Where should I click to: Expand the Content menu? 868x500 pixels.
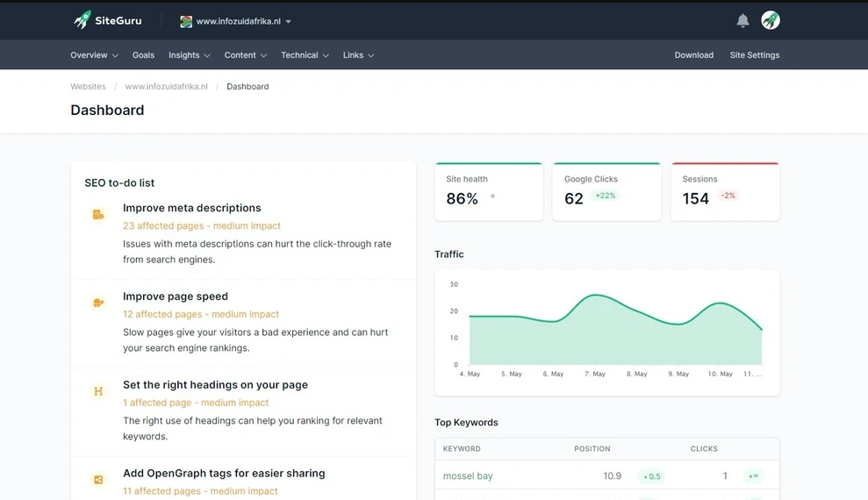[245, 54]
